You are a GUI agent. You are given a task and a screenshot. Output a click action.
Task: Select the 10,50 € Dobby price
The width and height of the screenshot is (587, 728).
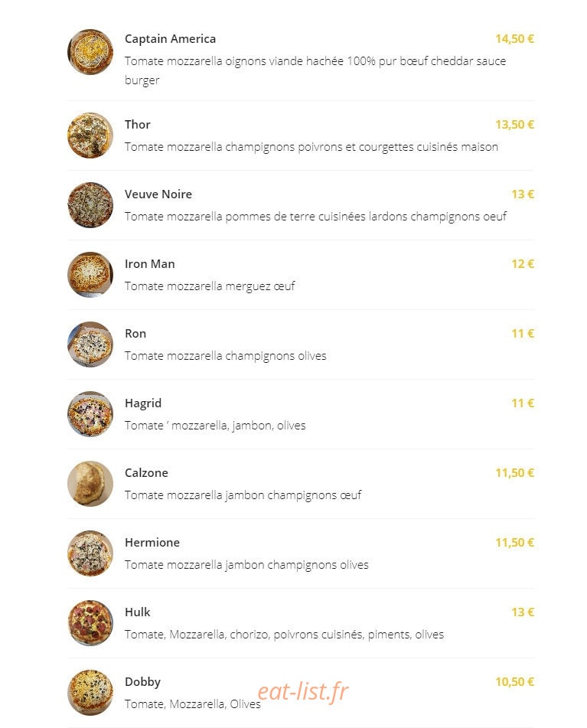(x=514, y=681)
